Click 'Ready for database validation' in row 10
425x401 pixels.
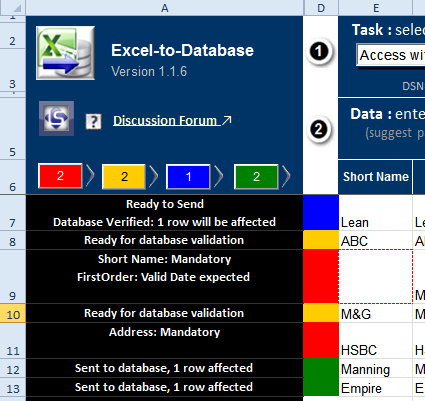pos(164,313)
